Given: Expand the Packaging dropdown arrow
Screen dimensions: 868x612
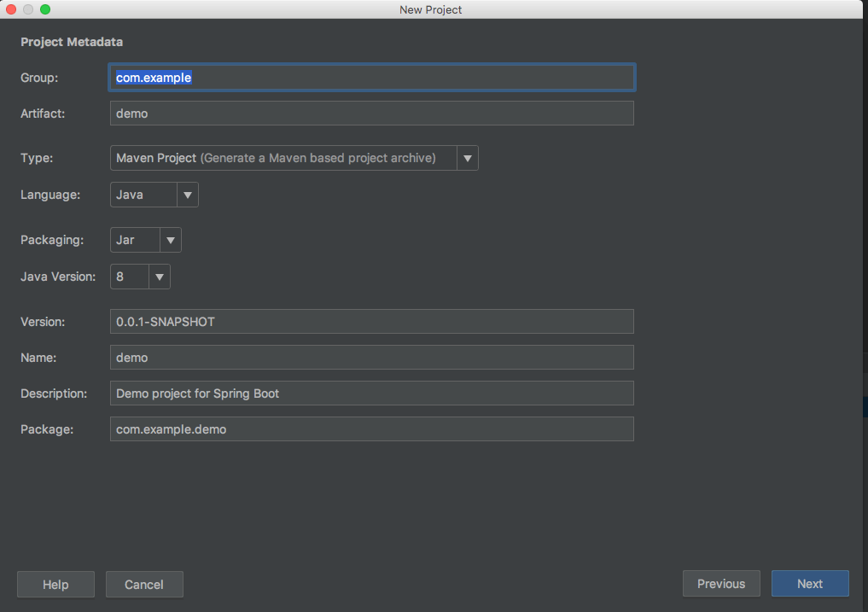Looking at the screenshot, I should [x=171, y=241].
